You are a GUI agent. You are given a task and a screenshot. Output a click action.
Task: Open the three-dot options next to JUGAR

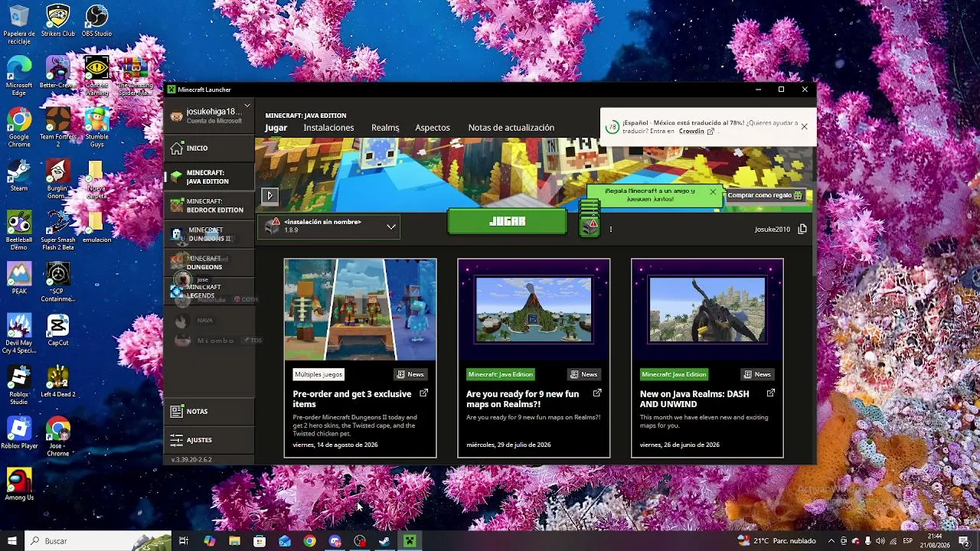[611, 229]
